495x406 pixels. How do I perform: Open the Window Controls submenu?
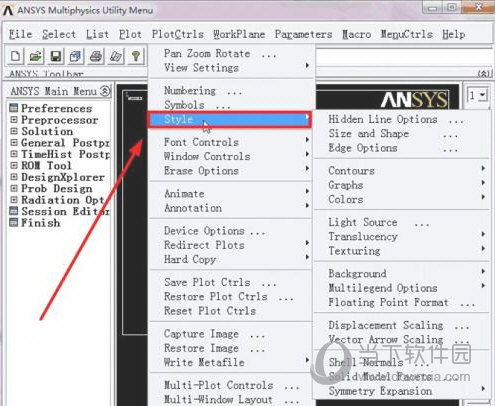click(231, 156)
